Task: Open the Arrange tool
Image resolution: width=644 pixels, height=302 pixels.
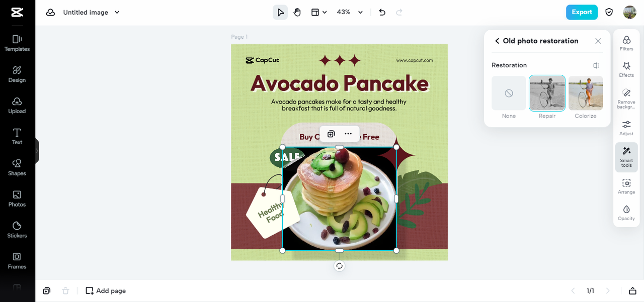Action: coord(626,186)
